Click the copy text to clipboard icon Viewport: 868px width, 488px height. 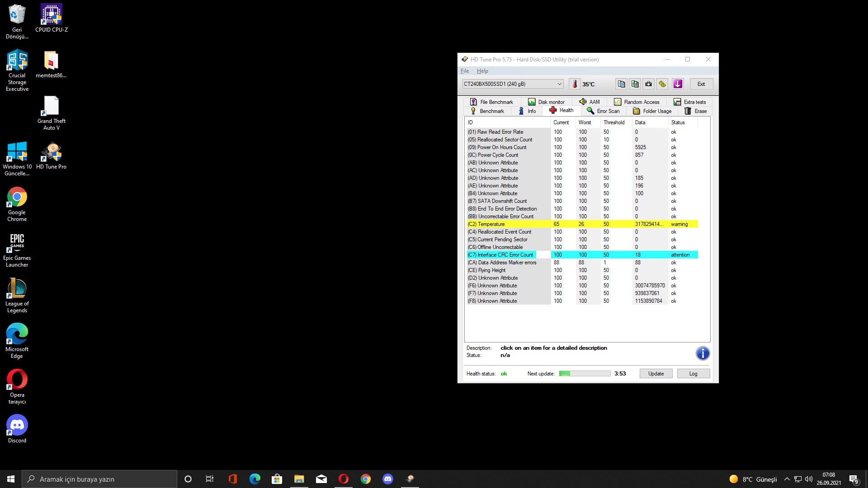(x=621, y=84)
